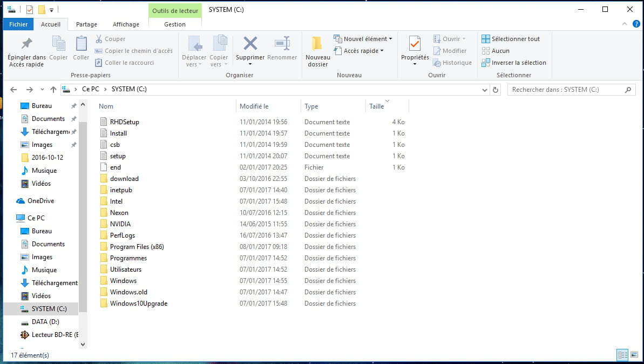The image size is (644, 364).
Task: Open the Ouvrir dropdown
Action: coord(450,39)
